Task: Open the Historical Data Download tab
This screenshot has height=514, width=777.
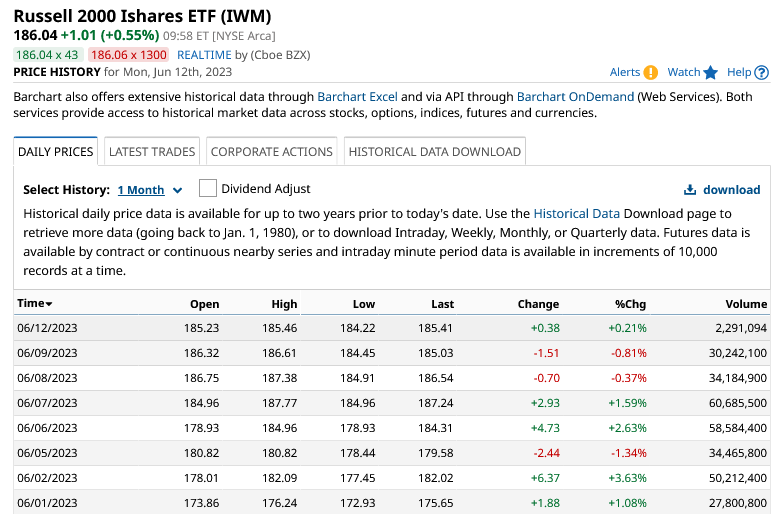Action: 435,151
